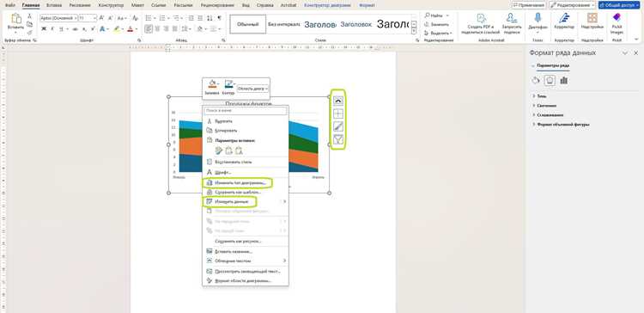Click the Chart Styles brush button

[x=338, y=126]
